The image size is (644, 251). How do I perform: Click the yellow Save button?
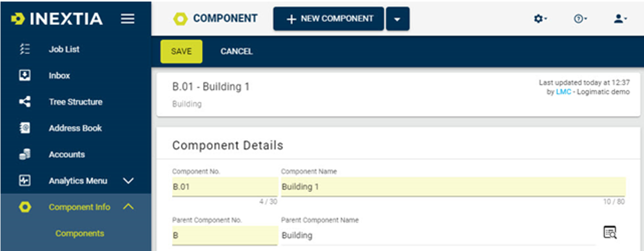click(x=181, y=52)
